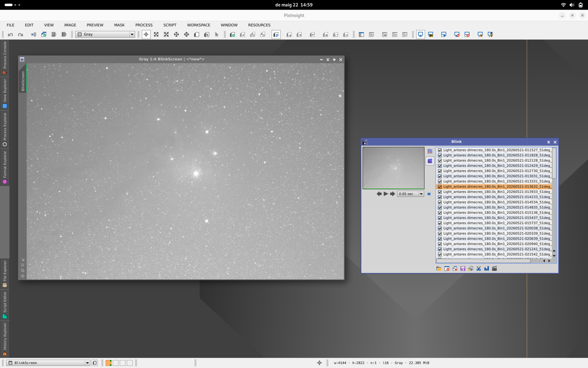Toggle checkbox for frame 021542
Image resolution: width=588 pixels, height=368 pixels.
(x=440, y=255)
